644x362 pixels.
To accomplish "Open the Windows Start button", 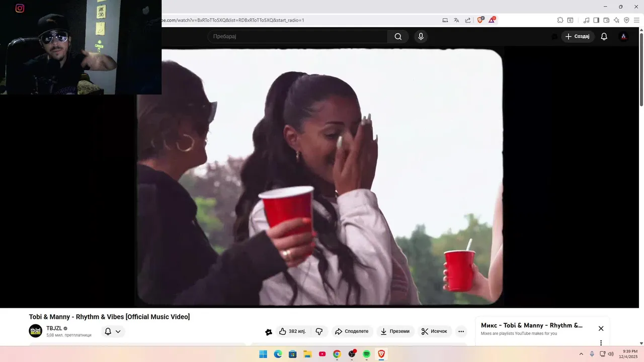I will (x=263, y=354).
